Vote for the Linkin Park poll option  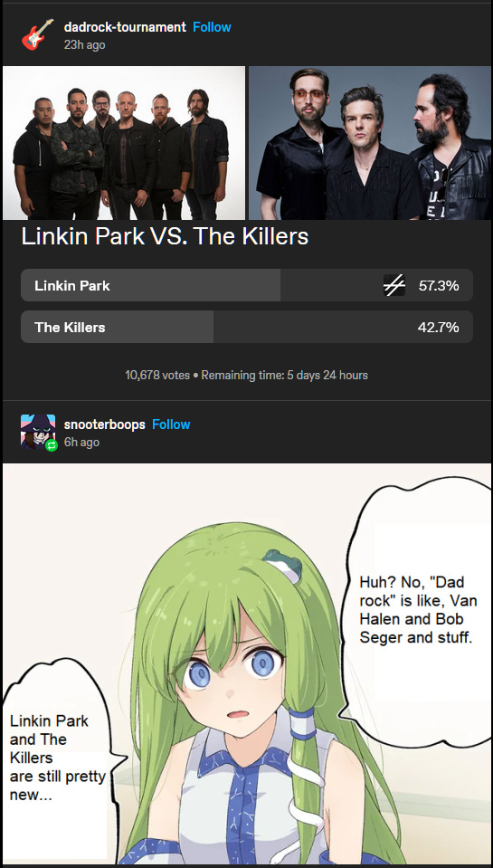coord(247,286)
